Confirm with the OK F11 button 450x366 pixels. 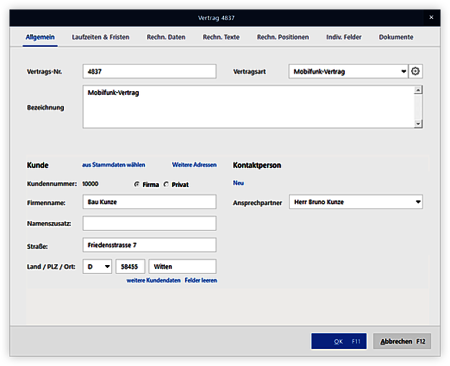coord(339,341)
